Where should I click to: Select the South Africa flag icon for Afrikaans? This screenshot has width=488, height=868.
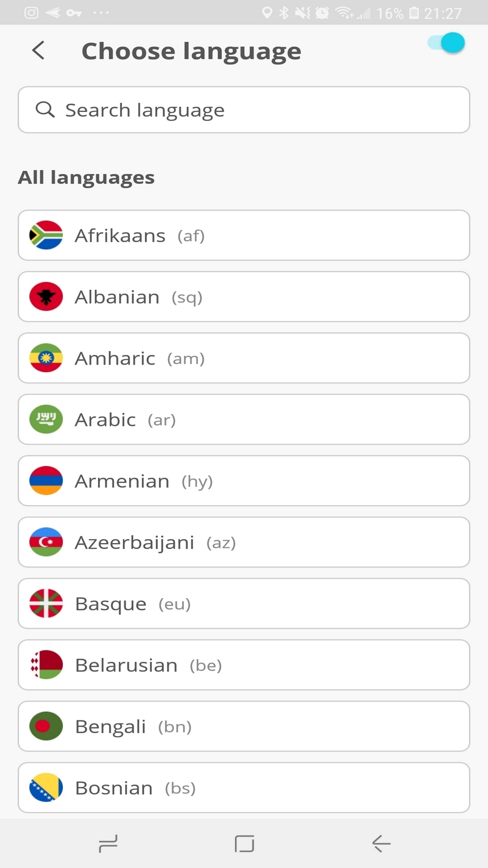46,235
